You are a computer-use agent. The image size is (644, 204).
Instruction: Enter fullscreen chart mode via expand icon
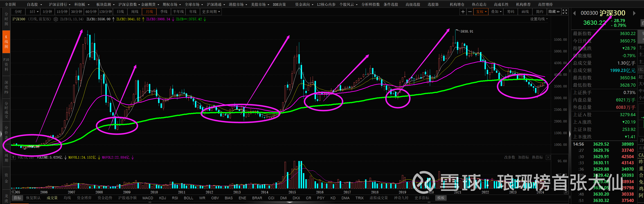[x=565, y=12]
